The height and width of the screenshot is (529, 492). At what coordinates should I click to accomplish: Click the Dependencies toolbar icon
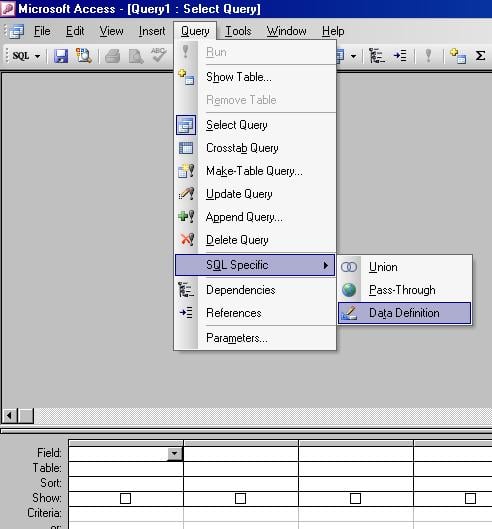[376, 56]
